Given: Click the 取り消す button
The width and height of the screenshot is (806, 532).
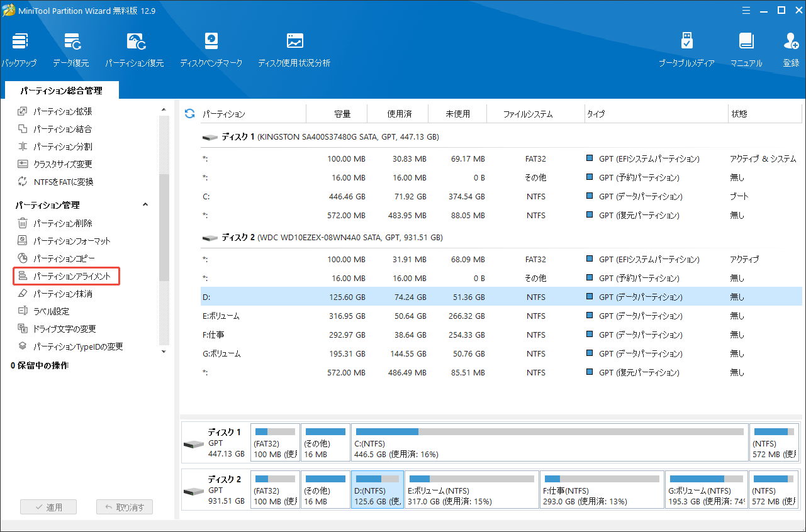Looking at the screenshot, I should pyautogui.click(x=125, y=507).
